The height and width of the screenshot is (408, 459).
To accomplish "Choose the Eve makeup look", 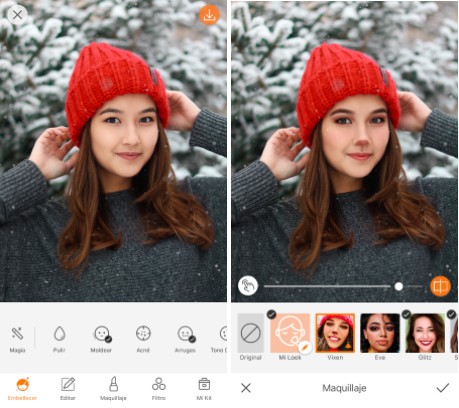I will [x=380, y=337].
